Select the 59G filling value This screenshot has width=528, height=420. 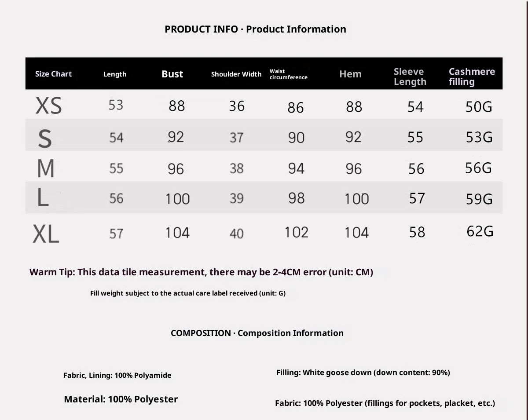click(479, 199)
